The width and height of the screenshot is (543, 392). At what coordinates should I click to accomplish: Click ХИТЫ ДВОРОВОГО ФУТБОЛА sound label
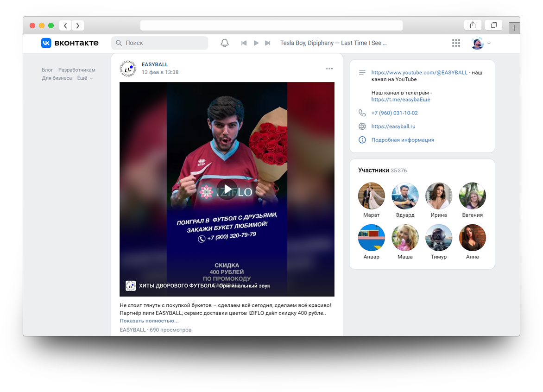[x=204, y=286]
